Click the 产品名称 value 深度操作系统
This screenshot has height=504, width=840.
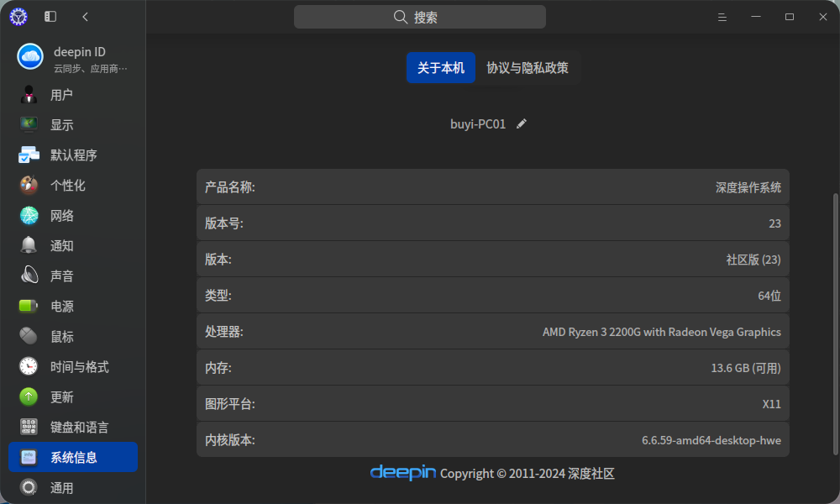click(x=748, y=187)
